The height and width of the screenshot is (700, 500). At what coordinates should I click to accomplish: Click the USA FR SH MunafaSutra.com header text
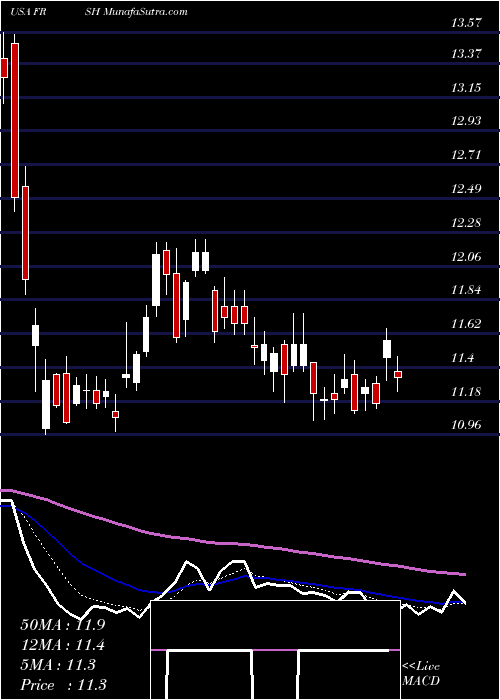pos(98,12)
